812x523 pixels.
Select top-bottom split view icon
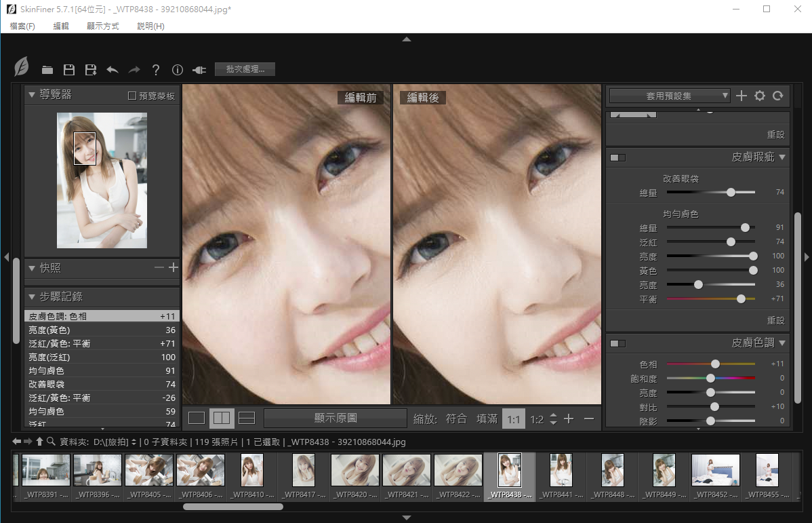coord(247,419)
